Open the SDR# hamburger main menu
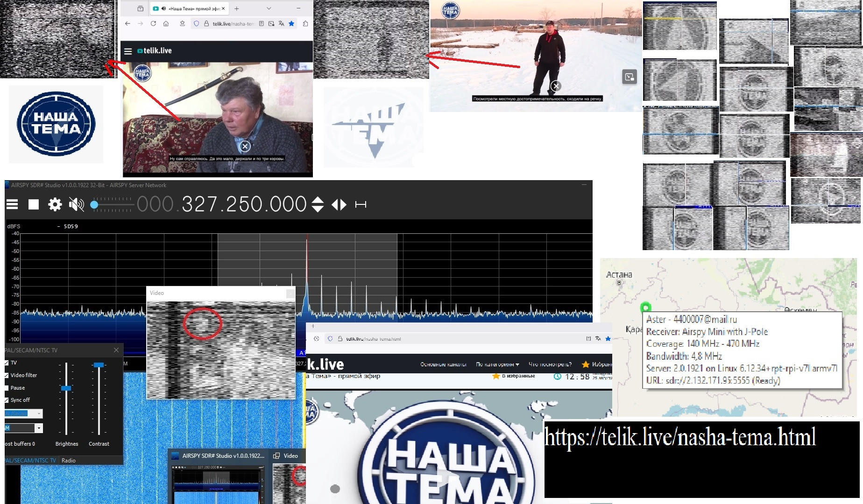Image resolution: width=863 pixels, height=504 pixels. 12,204
